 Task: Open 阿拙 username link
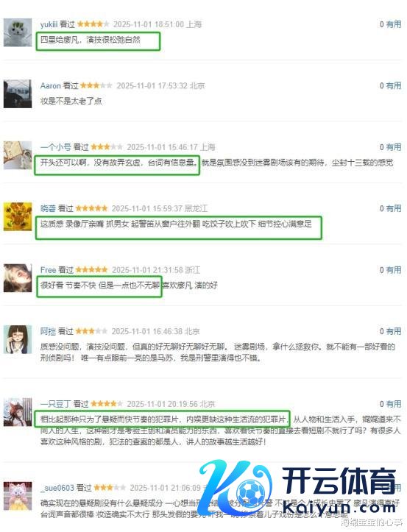[48, 331]
